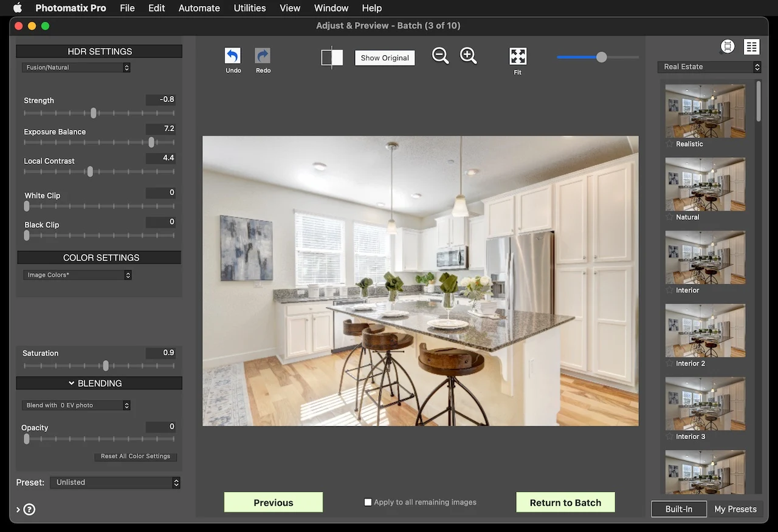
Task: Click the Return to Batch button
Action: [565, 502]
